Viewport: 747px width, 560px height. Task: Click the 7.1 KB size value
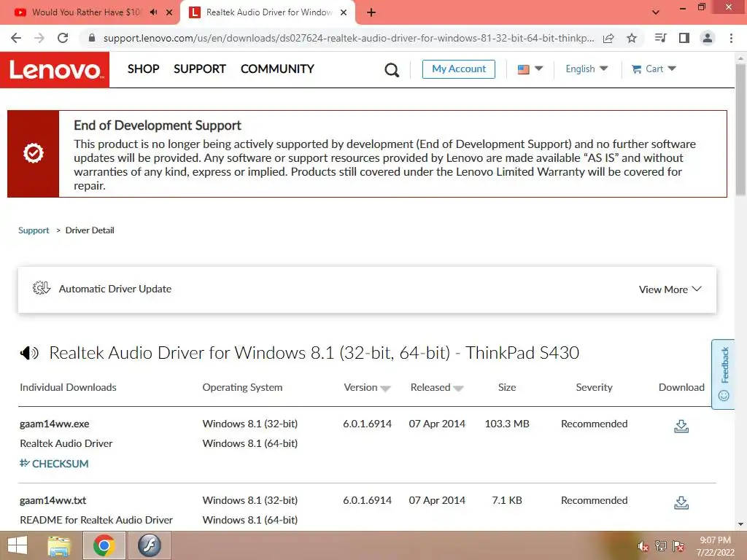pyautogui.click(x=507, y=500)
